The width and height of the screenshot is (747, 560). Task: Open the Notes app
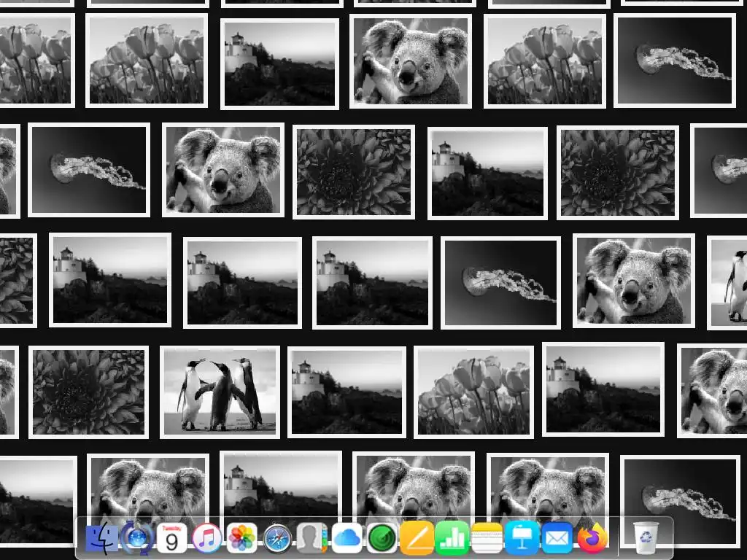(x=487, y=538)
